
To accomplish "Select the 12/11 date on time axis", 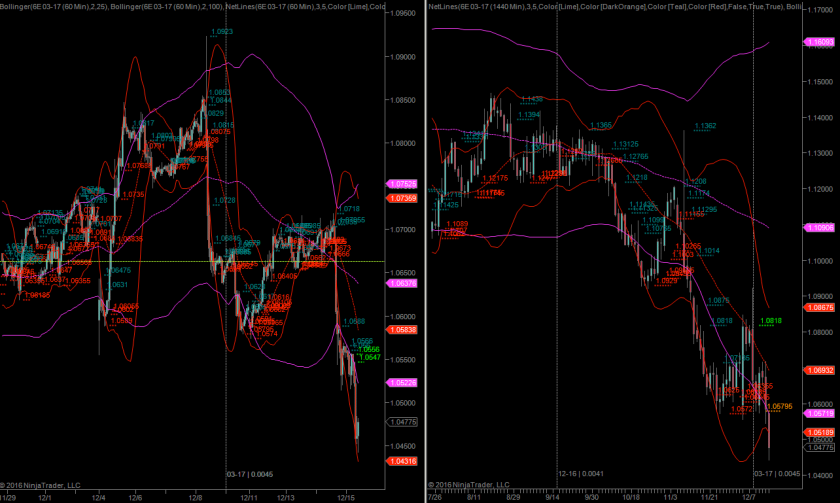I will 249,498.
